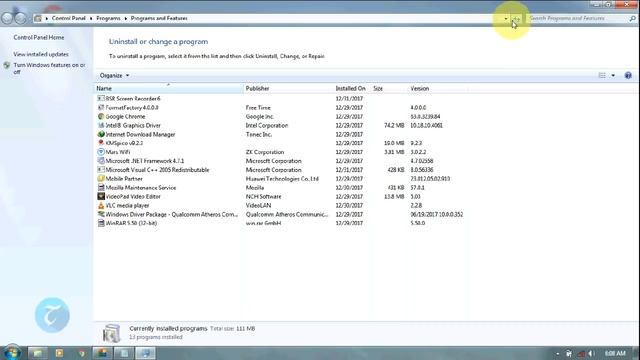640x360 pixels.
Task: Open Turn Windows features on or off
Action: click(49, 68)
